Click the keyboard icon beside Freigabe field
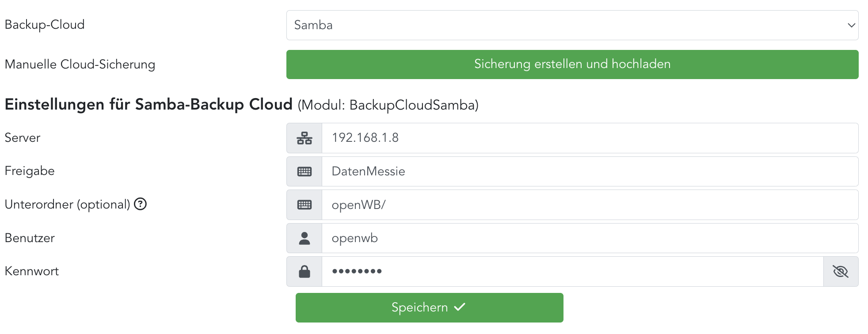Viewport: 868px width, 334px height. [304, 171]
